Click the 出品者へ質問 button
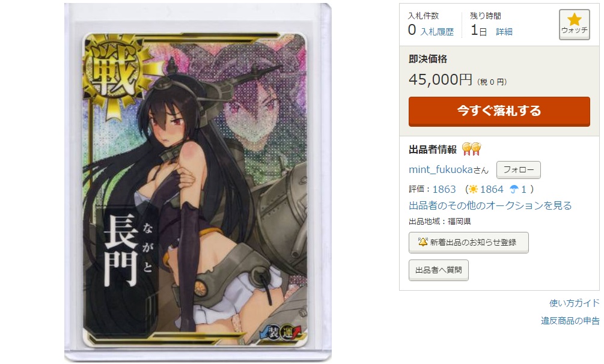604x364 pixels. tap(438, 270)
